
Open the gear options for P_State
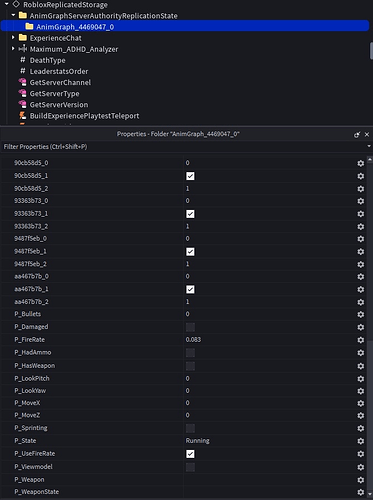click(360, 441)
